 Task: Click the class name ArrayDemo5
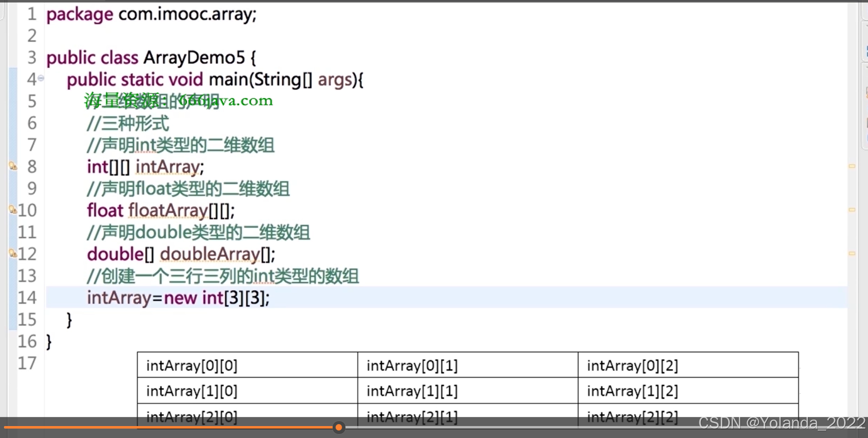pyautogui.click(x=194, y=58)
